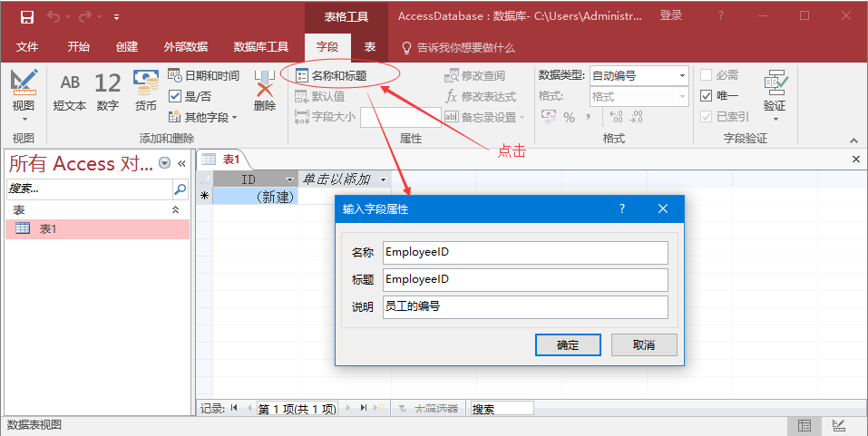
Task: Open the 验证 validation tool
Action: pyautogui.click(x=774, y=93)
